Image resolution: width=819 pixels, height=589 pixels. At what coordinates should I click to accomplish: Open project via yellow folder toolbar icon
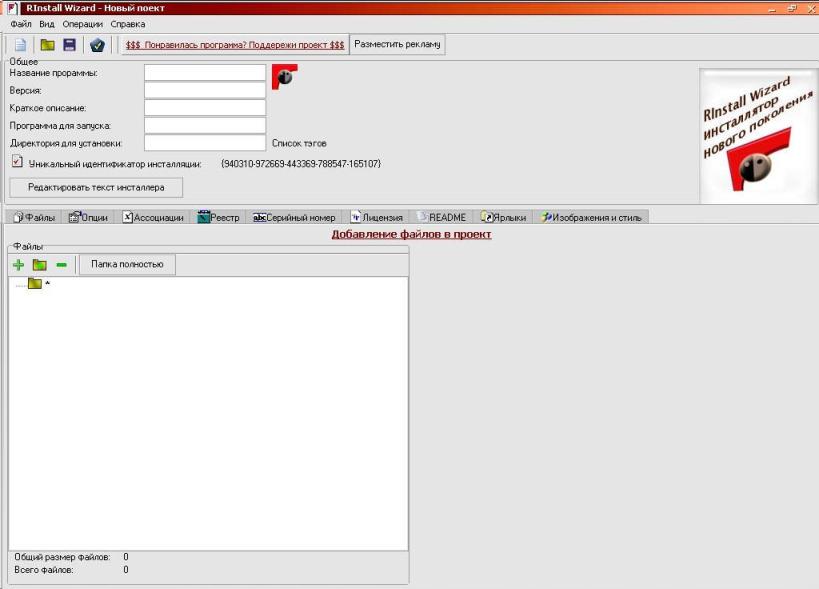(48, 45)
